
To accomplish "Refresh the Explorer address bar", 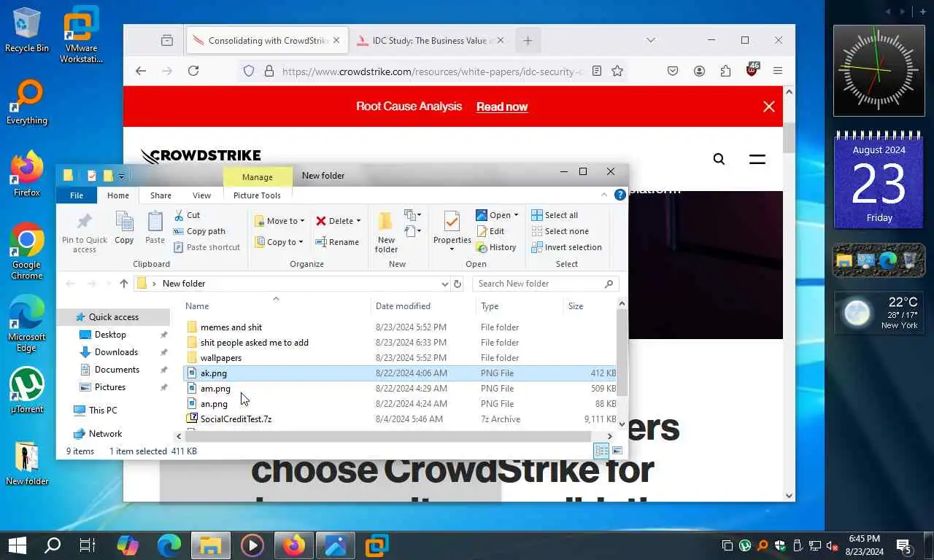I will pyautogui.click(x=458, y=284).
